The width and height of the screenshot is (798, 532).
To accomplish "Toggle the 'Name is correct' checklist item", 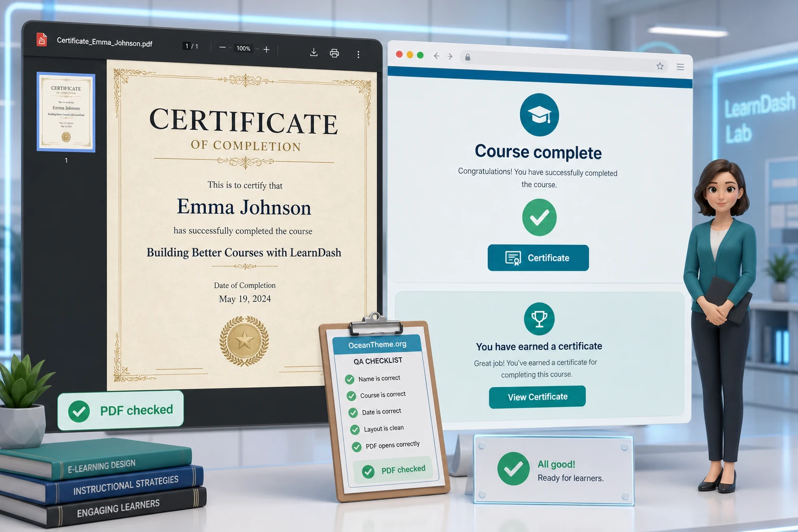I will pos(373,379).
